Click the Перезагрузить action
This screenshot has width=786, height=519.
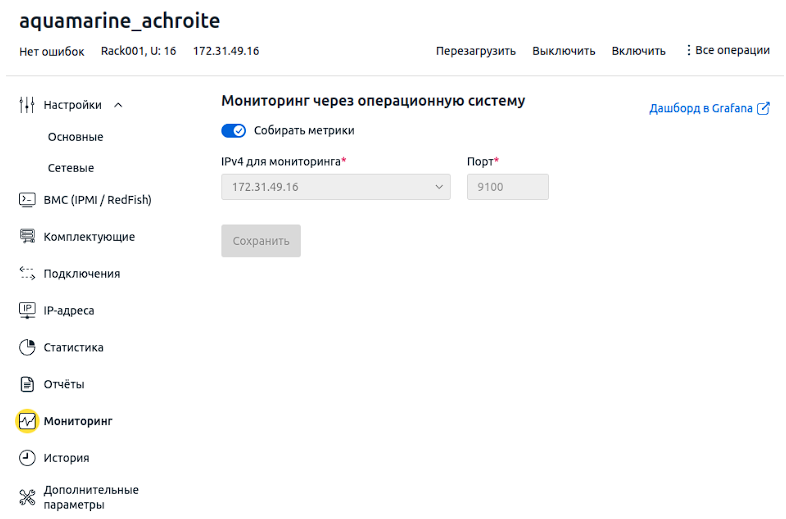pos(476,51)
